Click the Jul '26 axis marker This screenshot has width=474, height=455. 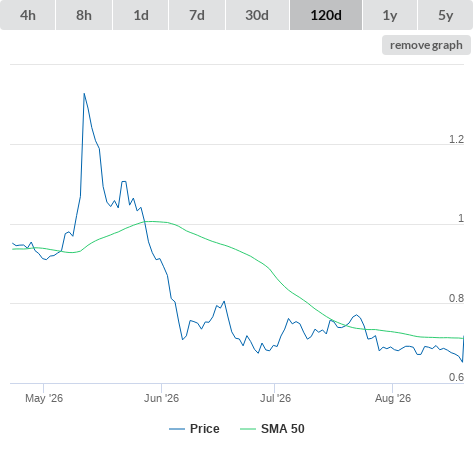(275, 398)
